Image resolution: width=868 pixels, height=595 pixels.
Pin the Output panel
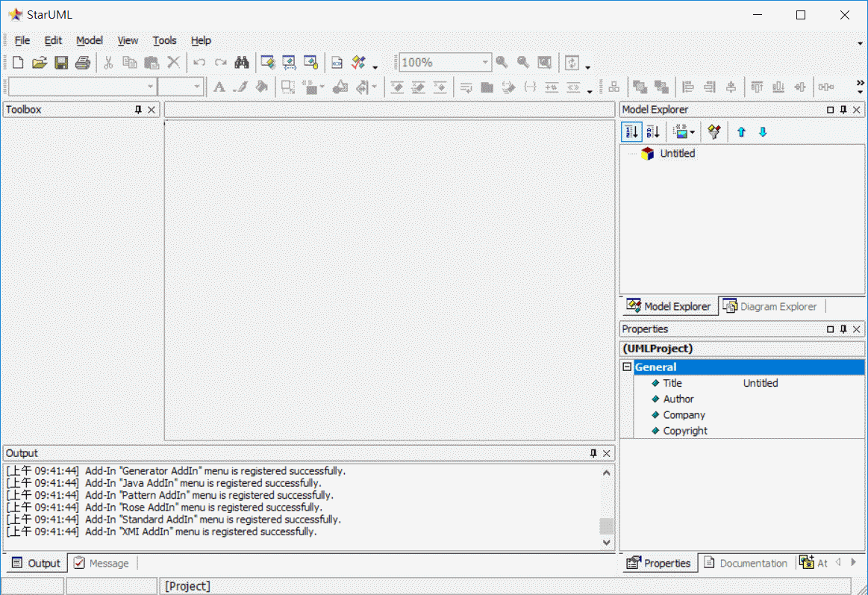(593, 453)
